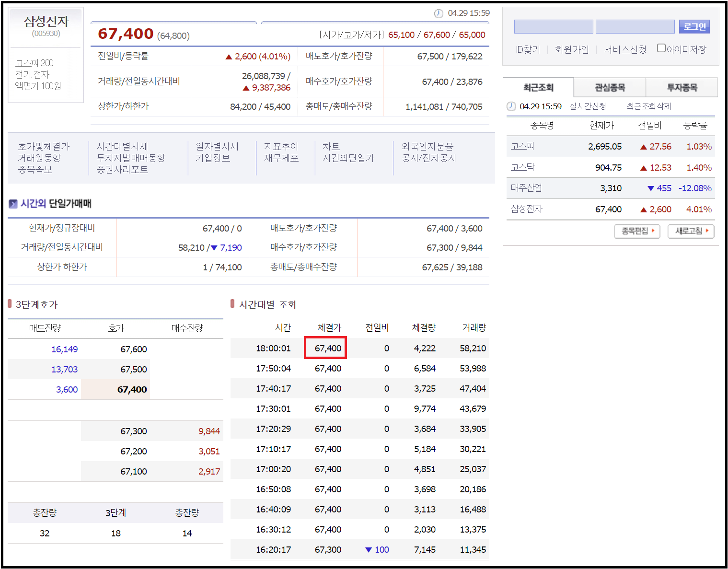728x569 pixels.
Task: Click the bold 67,400 price in 3단계호가
Action: click(132, 390)
